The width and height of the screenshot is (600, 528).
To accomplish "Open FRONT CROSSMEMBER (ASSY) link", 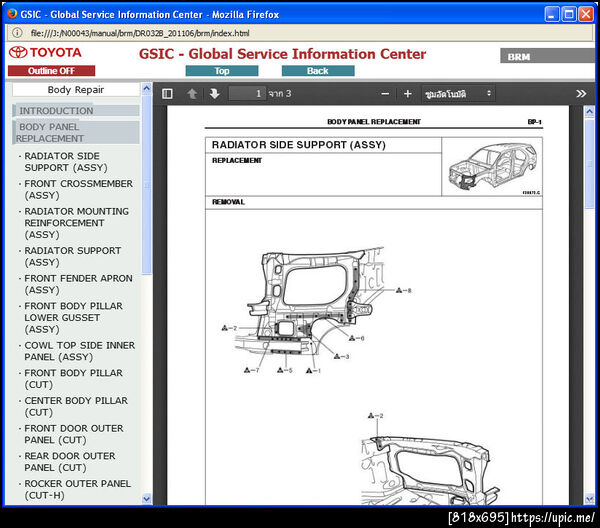I will (x=78, y=189).
